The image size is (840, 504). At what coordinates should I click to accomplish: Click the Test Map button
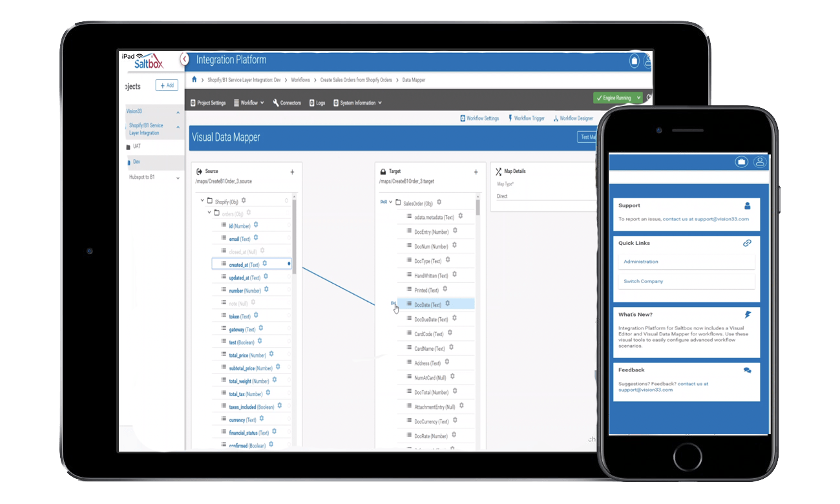click(587, 137)
